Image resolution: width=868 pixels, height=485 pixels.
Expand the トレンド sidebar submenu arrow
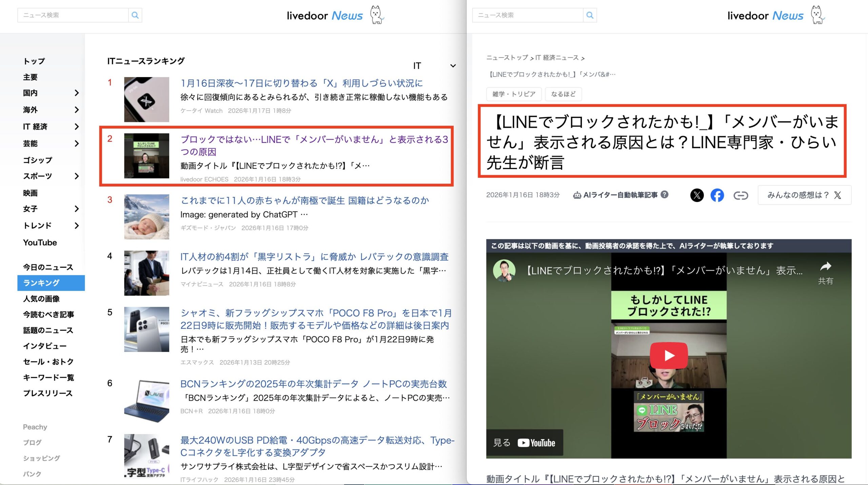pyautogui.click(x=77, y=226)
